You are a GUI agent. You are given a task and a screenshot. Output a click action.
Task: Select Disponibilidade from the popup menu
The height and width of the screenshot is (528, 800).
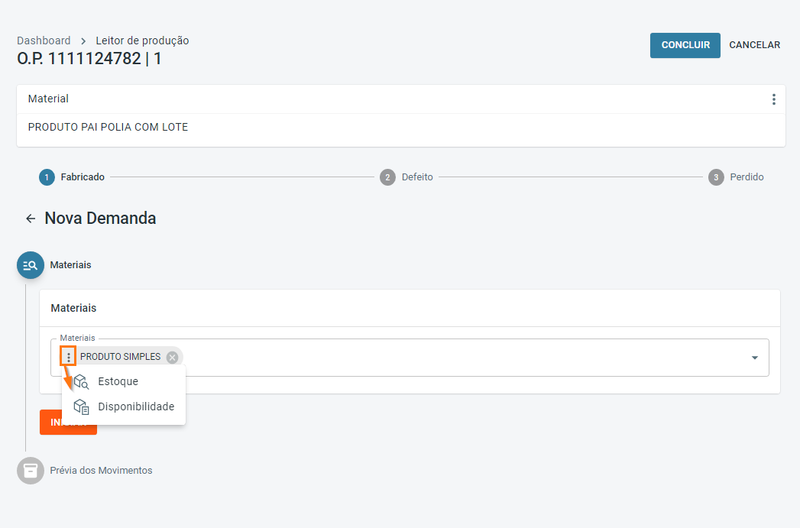(136, 407)
